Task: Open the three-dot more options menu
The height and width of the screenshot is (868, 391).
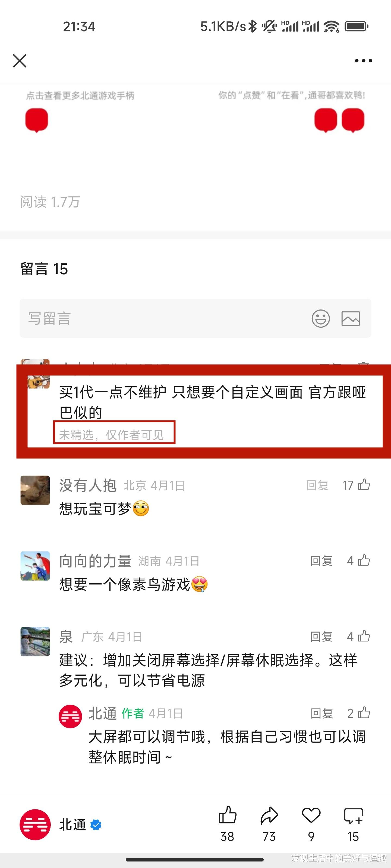Action: 363,61
